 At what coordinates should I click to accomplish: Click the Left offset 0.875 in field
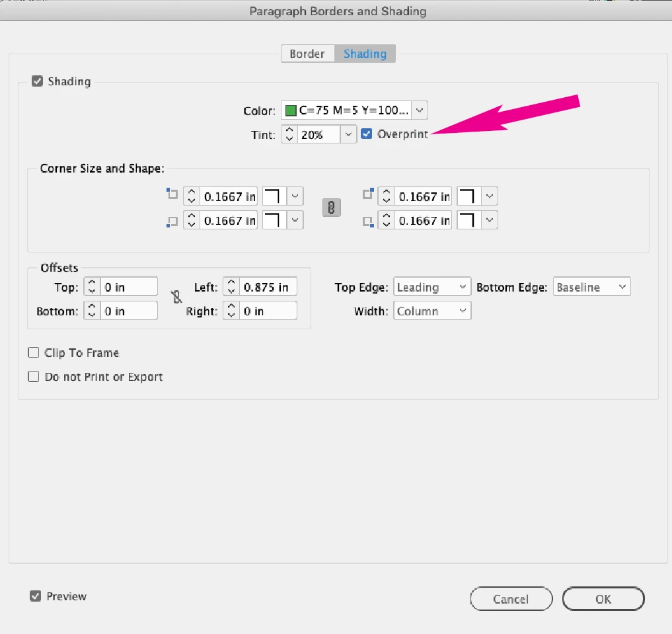[x=268, y=286]
